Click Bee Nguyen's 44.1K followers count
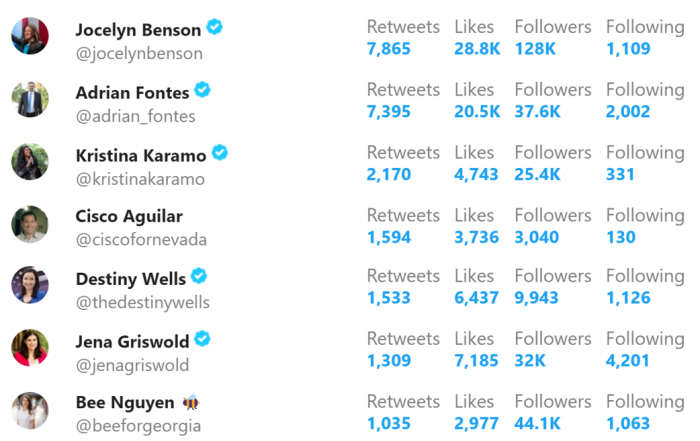Image resolution: width=700 pixels, height=441 pixels. (537, 424)
